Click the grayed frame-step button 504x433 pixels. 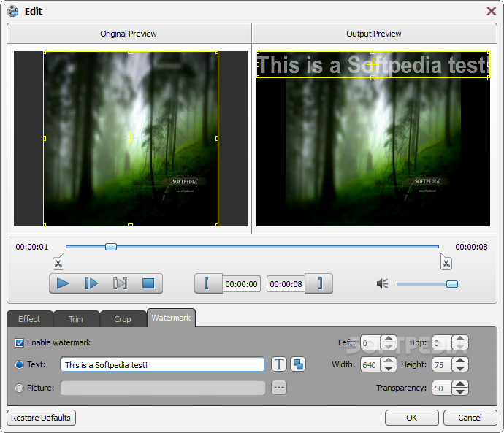120,283
